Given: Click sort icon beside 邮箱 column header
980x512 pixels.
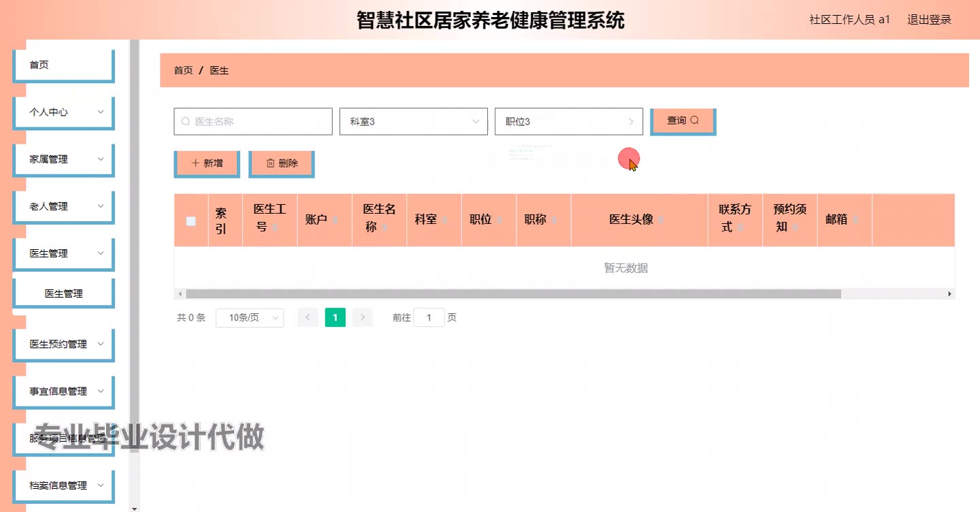Looking at the screenshot, I should click(855, 220).
